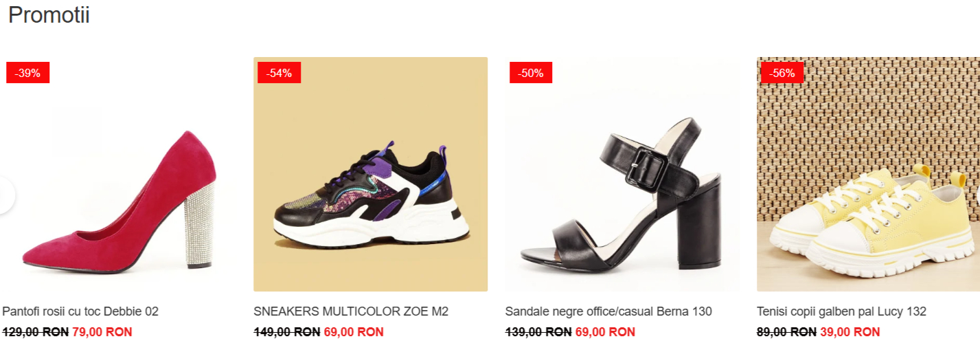Click the red 69,00 RON price under ZOE M2
Screen dimensions: 980x339
coord(354,332)
